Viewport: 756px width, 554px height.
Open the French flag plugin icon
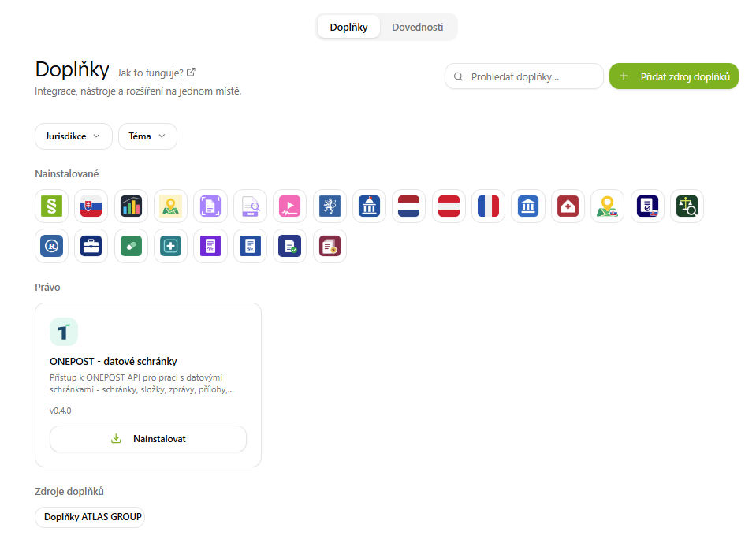pyautogui.click(x=489, y=206)
